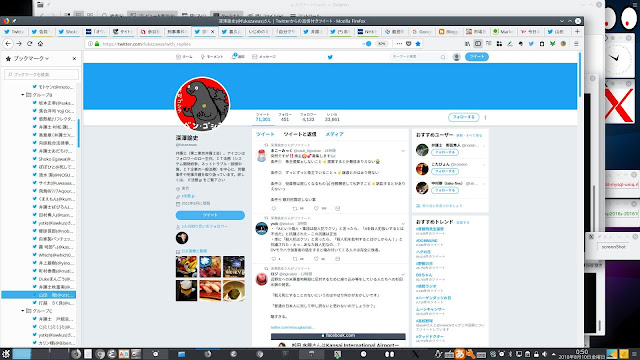Open the Firefox hamburger menu

point(576,44)
